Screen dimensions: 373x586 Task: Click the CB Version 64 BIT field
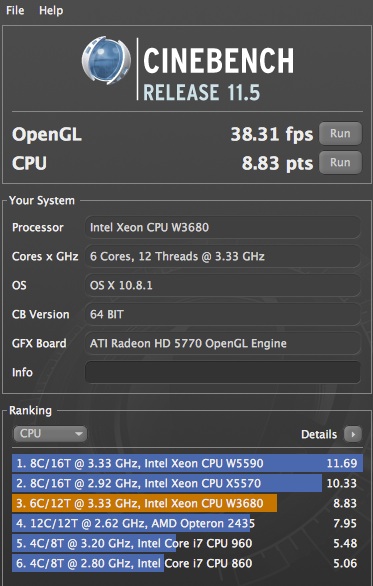223,314
